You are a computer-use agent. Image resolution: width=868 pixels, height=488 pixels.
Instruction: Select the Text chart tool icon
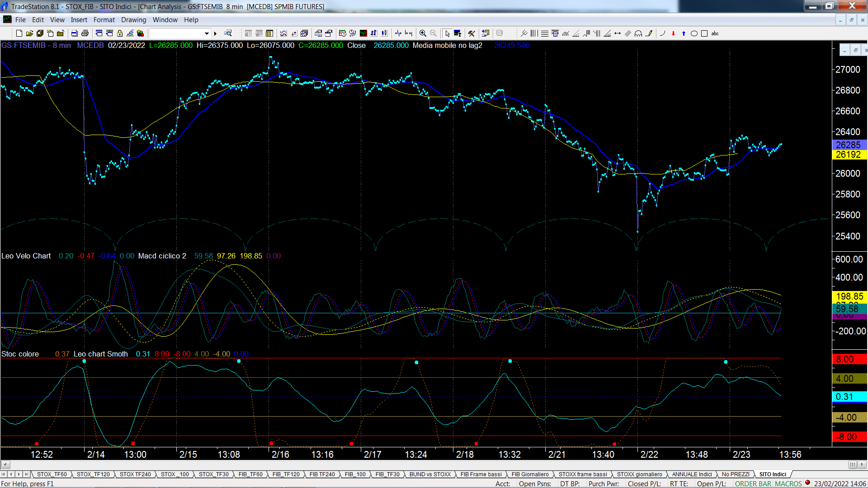tap(458, 33)
